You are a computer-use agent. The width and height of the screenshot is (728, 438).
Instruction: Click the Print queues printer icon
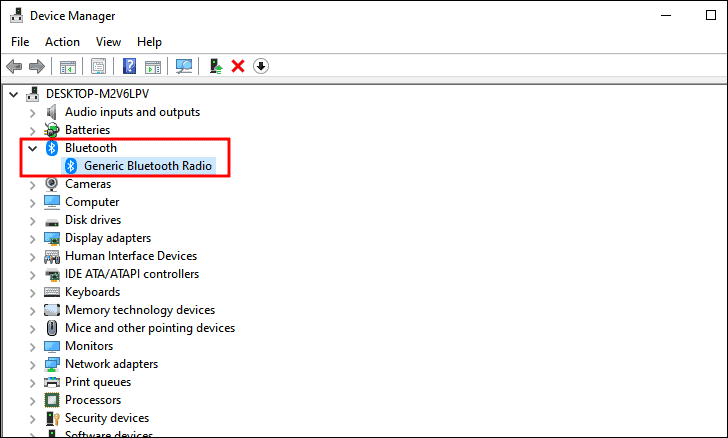pyautogui.click(x=52, y=382)
